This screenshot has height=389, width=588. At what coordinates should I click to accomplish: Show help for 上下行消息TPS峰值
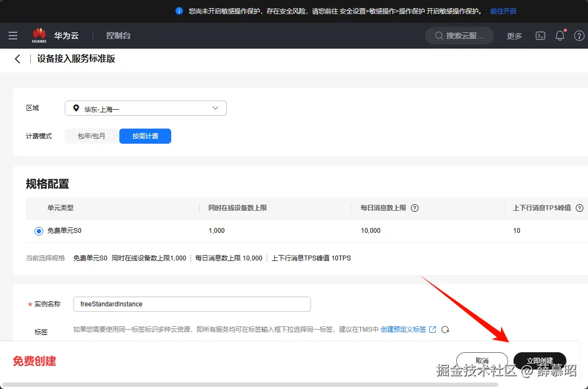(x=579, y=208)
